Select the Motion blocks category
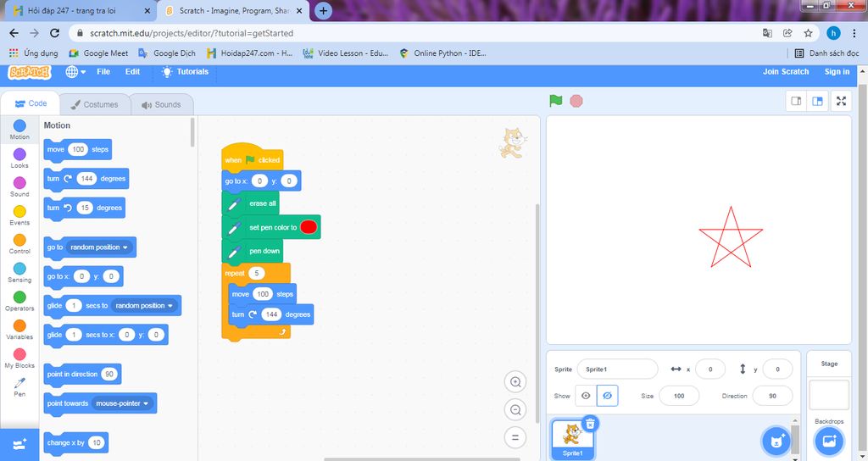868x461 pixels. (19, 130)
